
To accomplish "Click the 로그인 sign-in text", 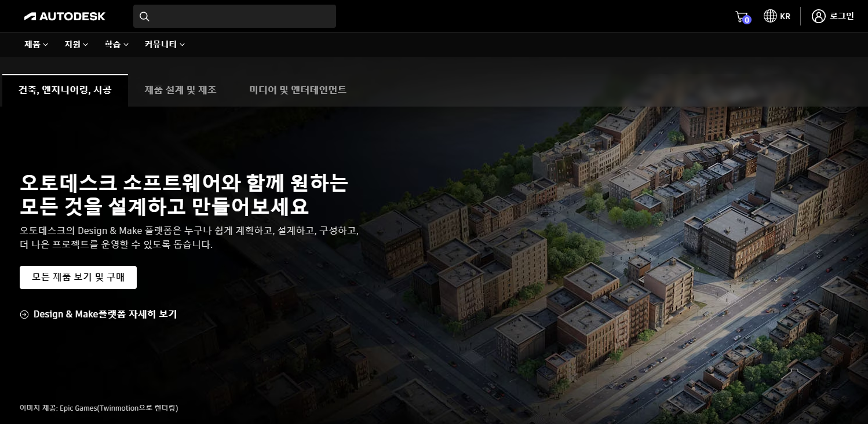I will click(x=842, y=16).
